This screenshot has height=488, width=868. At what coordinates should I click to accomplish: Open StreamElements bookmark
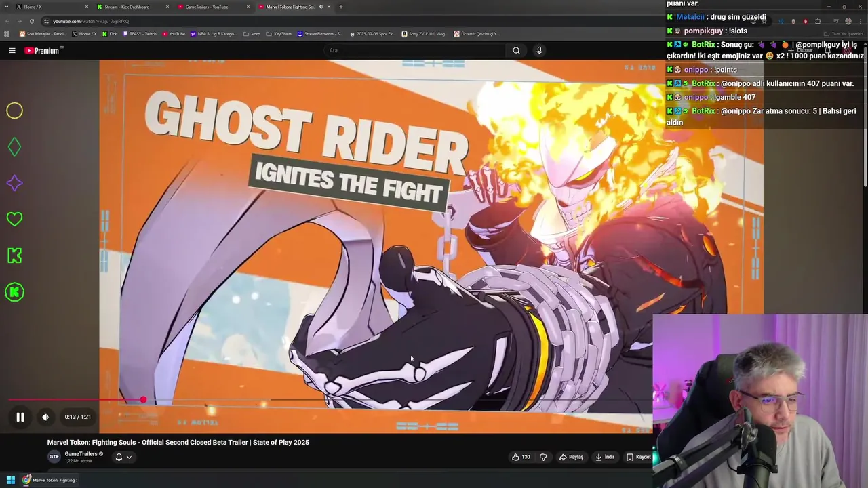pos(320,33)
